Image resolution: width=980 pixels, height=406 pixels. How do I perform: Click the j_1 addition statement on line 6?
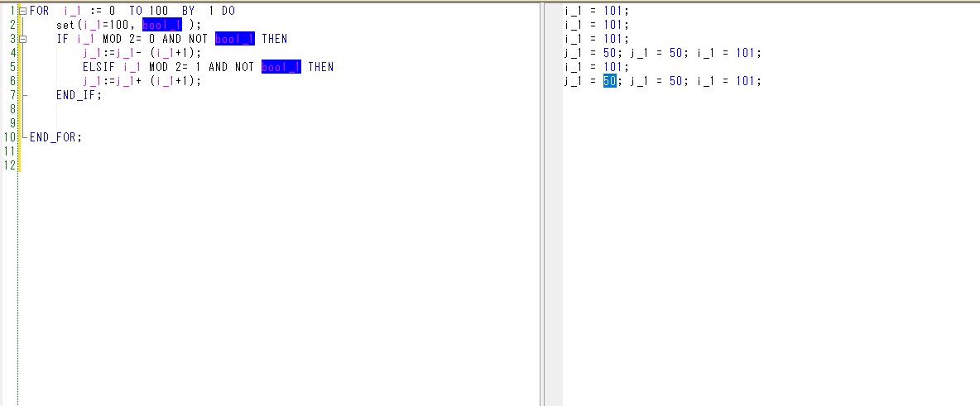141,81
